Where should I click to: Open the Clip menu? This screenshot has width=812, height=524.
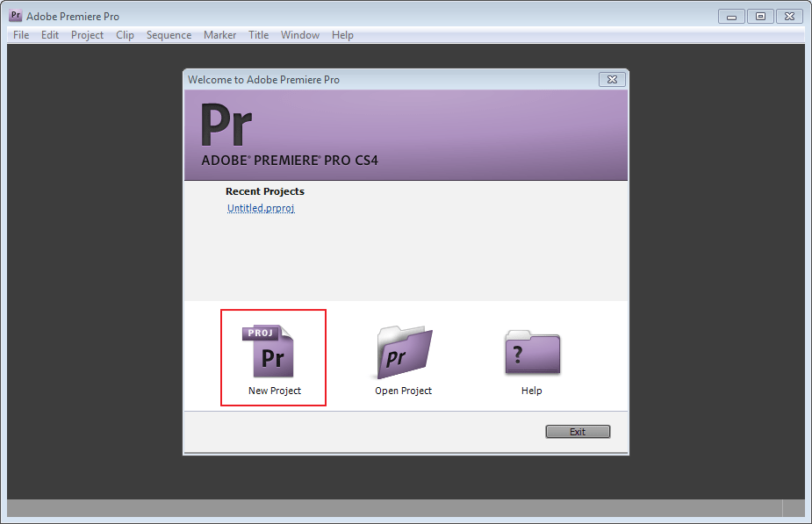tap(125, 35)
